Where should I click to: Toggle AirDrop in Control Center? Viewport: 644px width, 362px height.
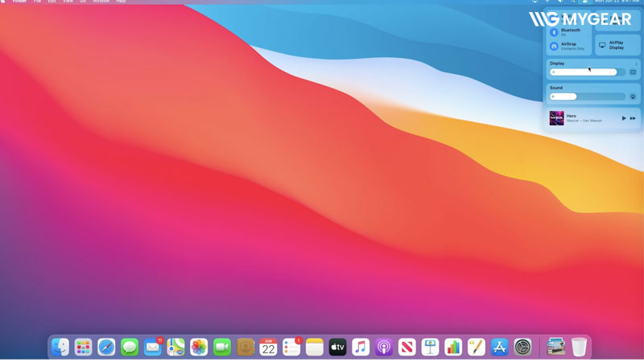pos(554,46)
